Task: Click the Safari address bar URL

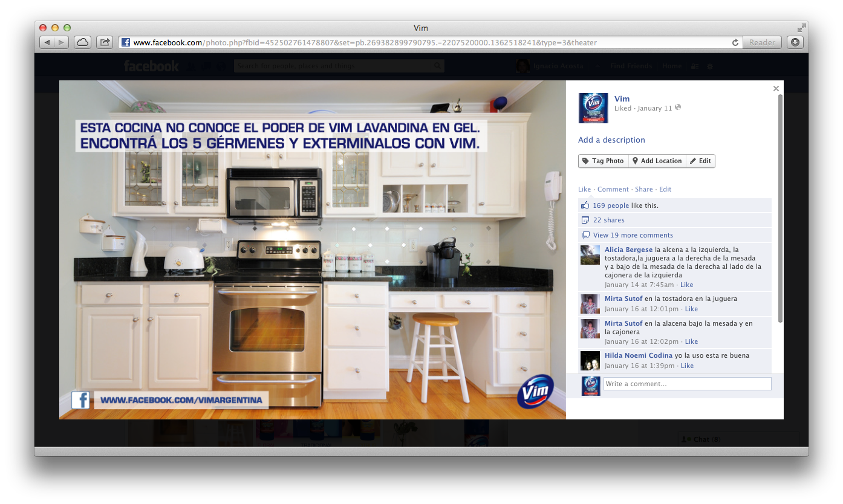Action: 365,42
